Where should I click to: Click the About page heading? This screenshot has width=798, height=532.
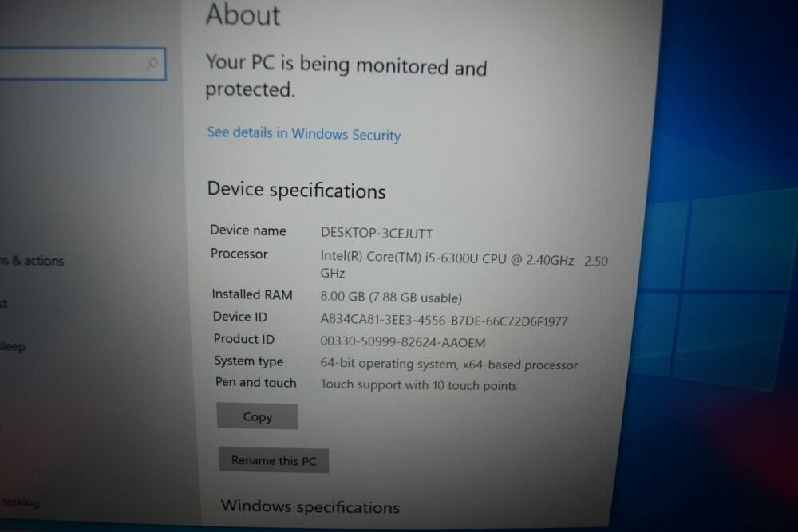click(243, 14)
